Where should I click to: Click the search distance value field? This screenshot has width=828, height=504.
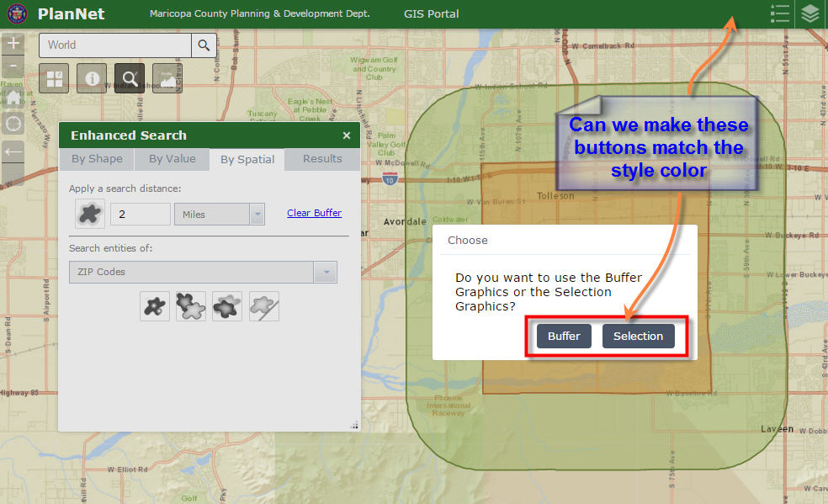(x=141, y=215)
